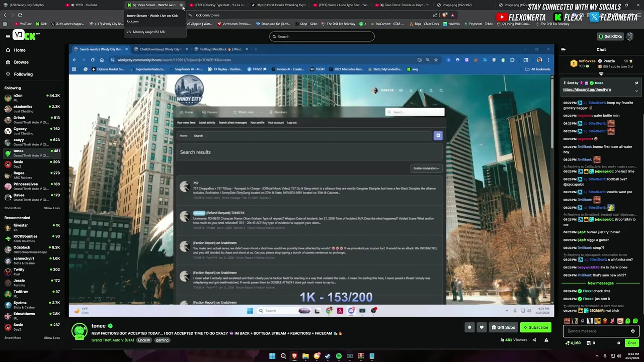The width and height of the screenshot is (644, 362).
Task: Report the stream warning icon
Action: 546,340
